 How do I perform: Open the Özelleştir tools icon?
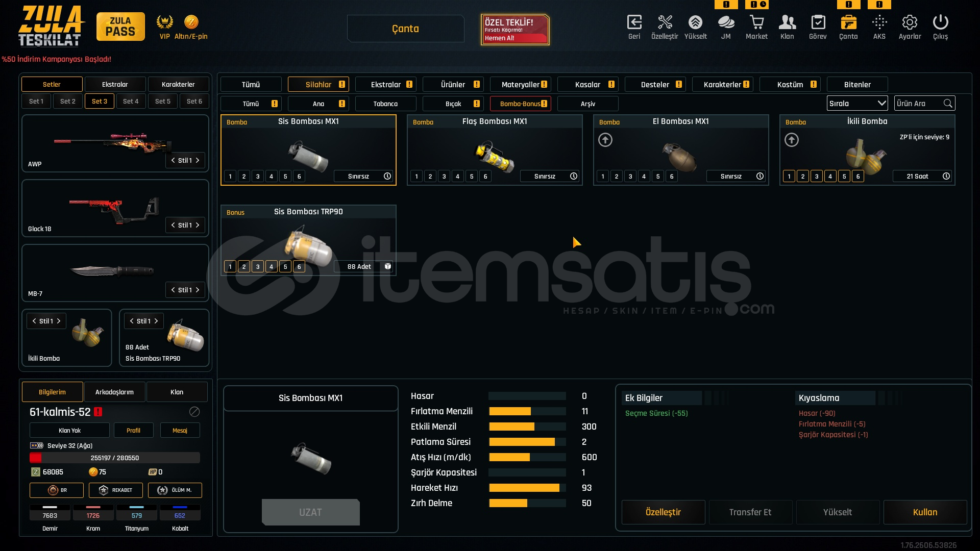tap(665, 22)
